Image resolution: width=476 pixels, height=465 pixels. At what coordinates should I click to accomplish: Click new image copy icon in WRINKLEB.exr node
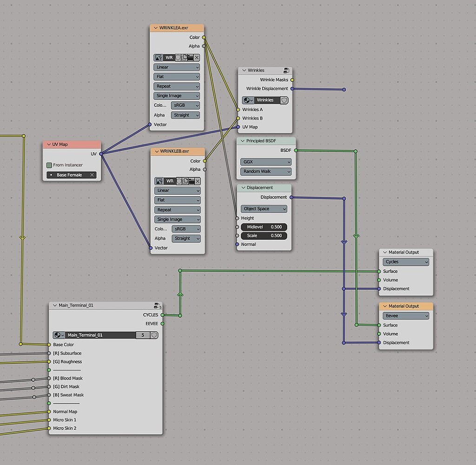(185, 181)
